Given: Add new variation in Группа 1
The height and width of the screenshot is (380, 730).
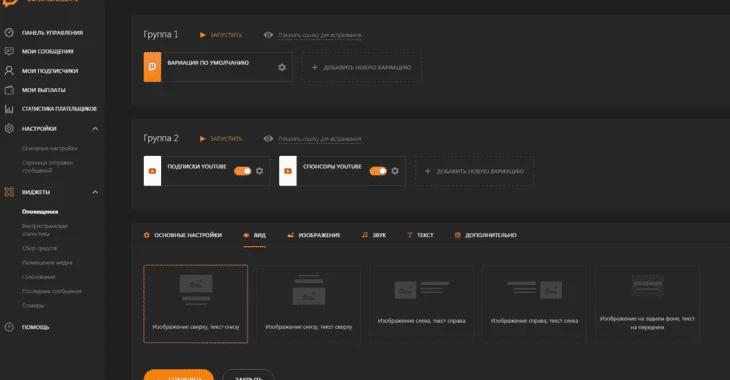Looking at the screenshot, I should coord(362,68).
